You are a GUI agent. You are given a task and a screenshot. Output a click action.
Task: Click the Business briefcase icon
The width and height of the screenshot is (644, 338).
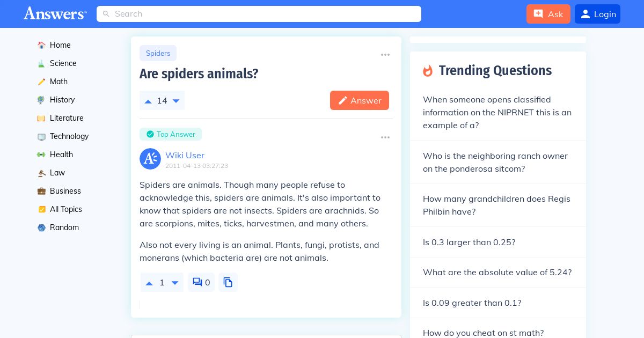point(41,191)
